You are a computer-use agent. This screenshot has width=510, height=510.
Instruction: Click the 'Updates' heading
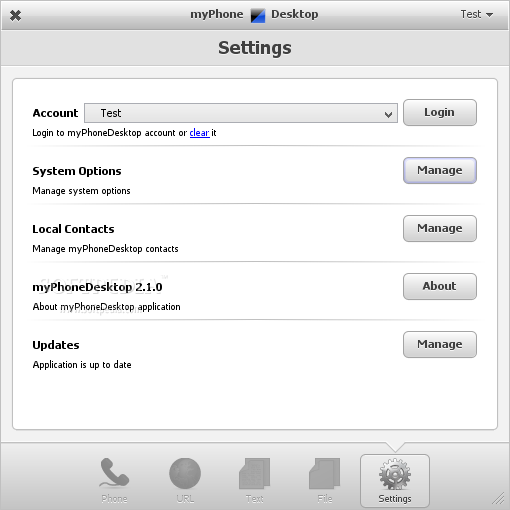(x=56, y=345)
